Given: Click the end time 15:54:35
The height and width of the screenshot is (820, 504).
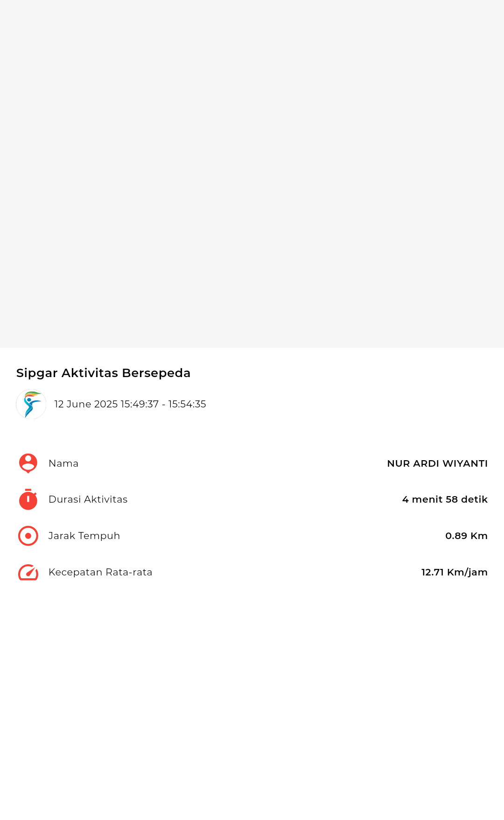Looking at the screenshot, I should (187, 404).
